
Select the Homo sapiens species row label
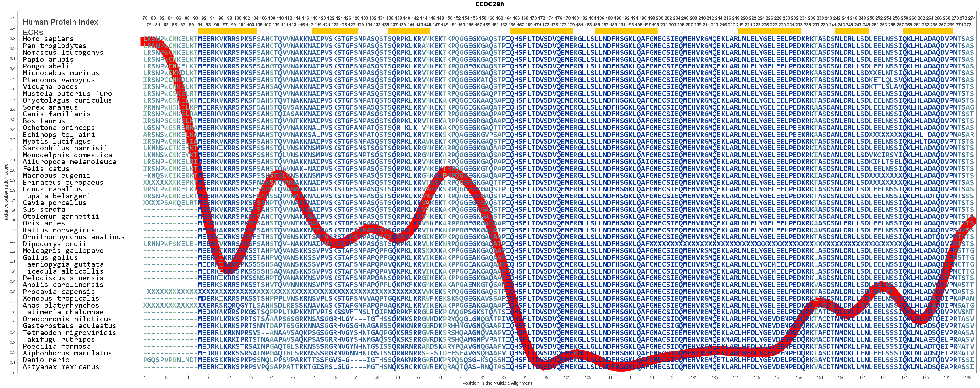pyautogui.click(x=48, y=39)
